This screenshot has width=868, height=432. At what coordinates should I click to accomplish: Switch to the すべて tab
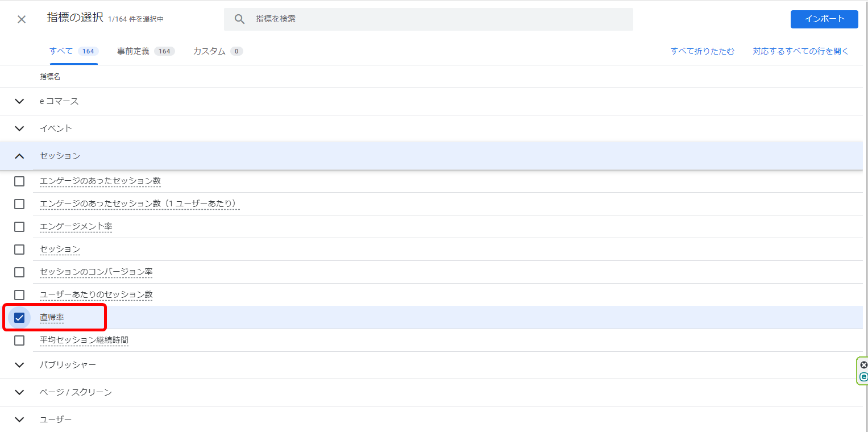(73, 51)
